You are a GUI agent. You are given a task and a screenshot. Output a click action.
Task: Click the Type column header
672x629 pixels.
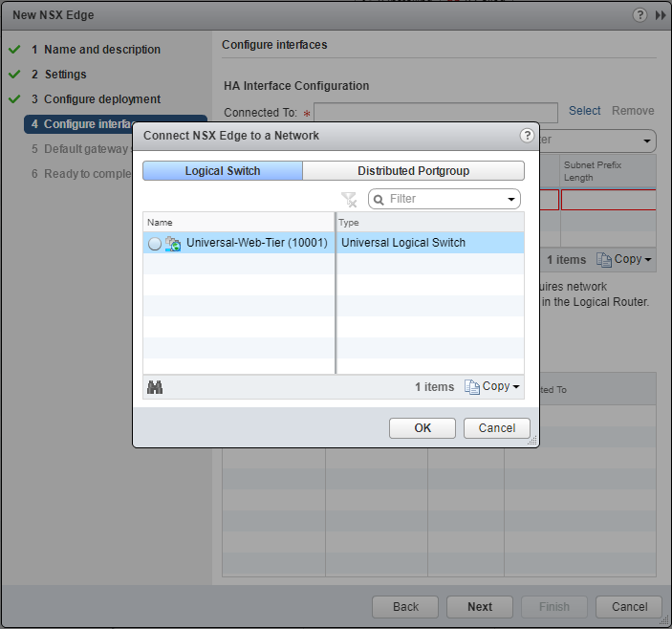(x=430, y=222)
